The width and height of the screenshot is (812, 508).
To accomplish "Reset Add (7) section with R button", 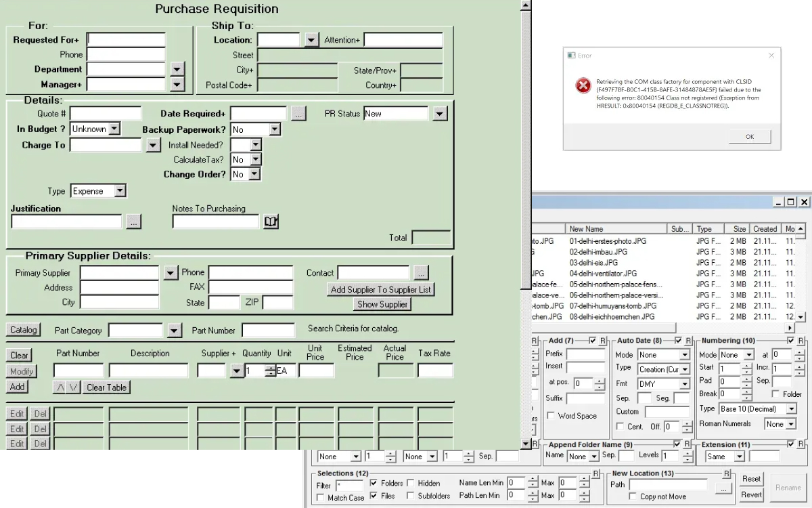I will click(603, 341).
